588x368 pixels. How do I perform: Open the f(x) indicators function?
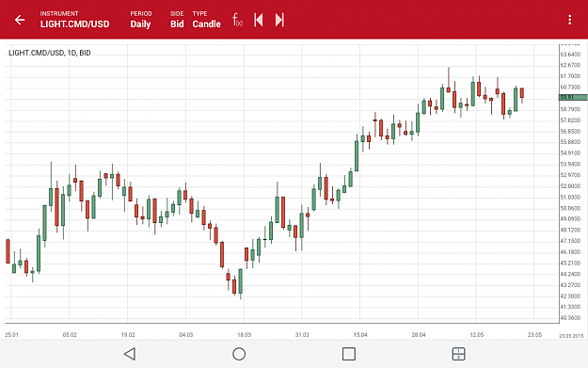pos(237,20)
